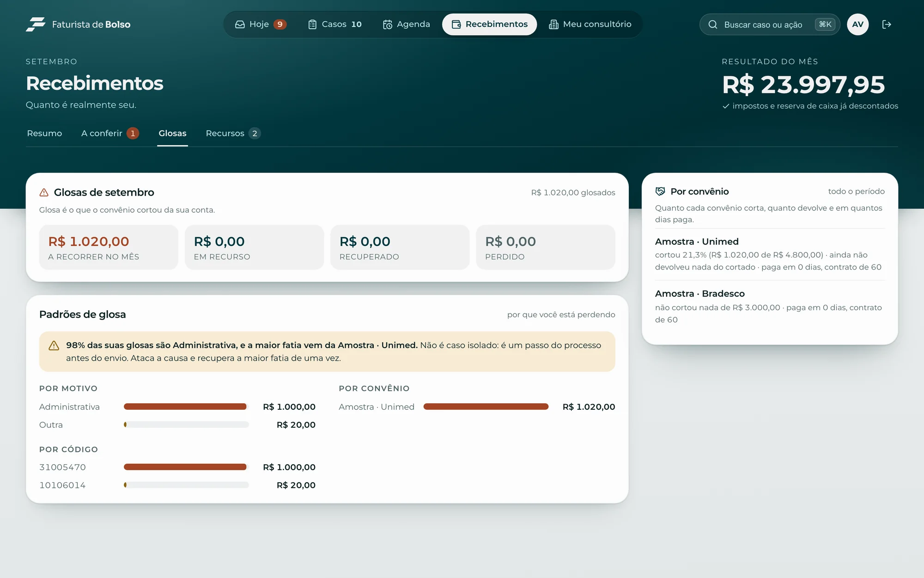Focus the Buscar caso ou ação field

pos(770,25)
